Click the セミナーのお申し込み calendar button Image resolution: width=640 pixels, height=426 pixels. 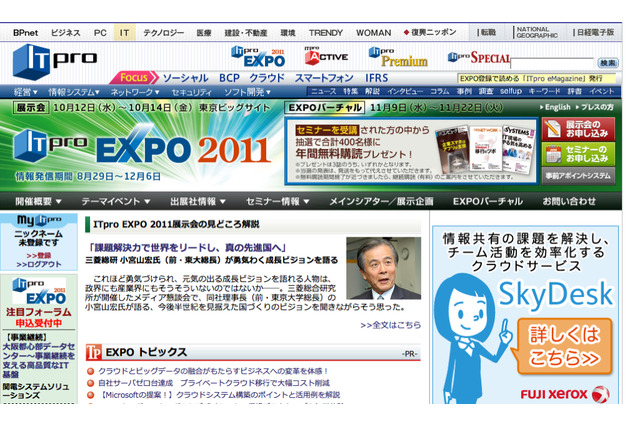click(x=578, y=154)
